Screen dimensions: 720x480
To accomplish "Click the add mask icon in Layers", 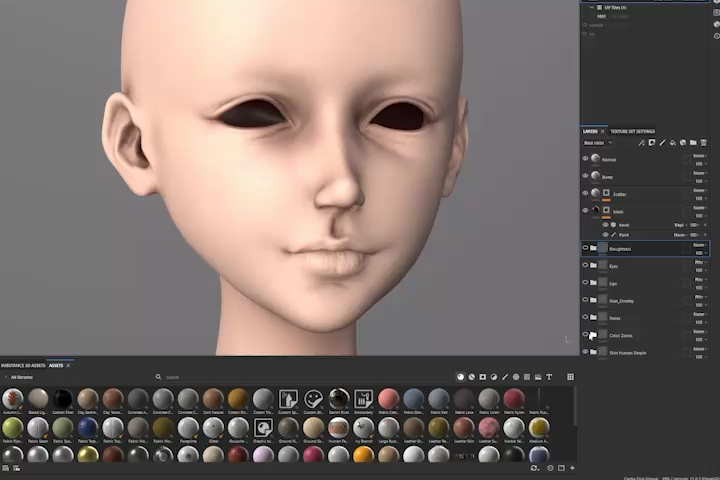I will click(x=652, y=143).
